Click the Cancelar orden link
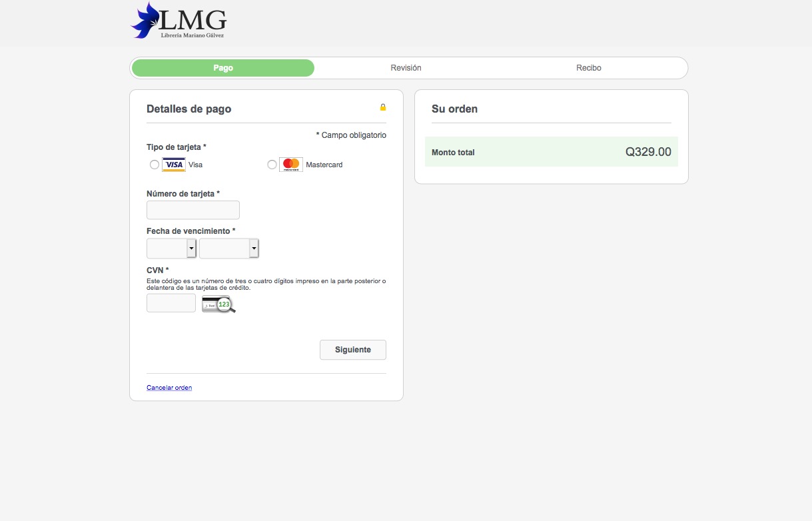This screenshot has height=521, width=812. pyautogui.click(x=169, y=388)
